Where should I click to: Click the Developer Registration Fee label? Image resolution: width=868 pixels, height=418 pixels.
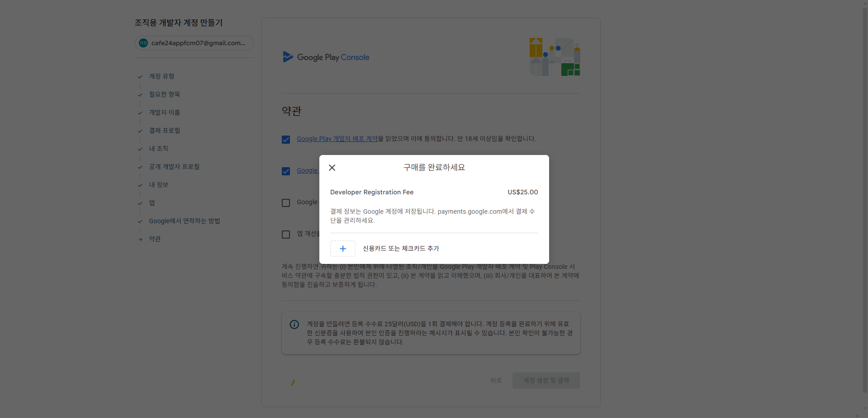(x=372, y=192)
